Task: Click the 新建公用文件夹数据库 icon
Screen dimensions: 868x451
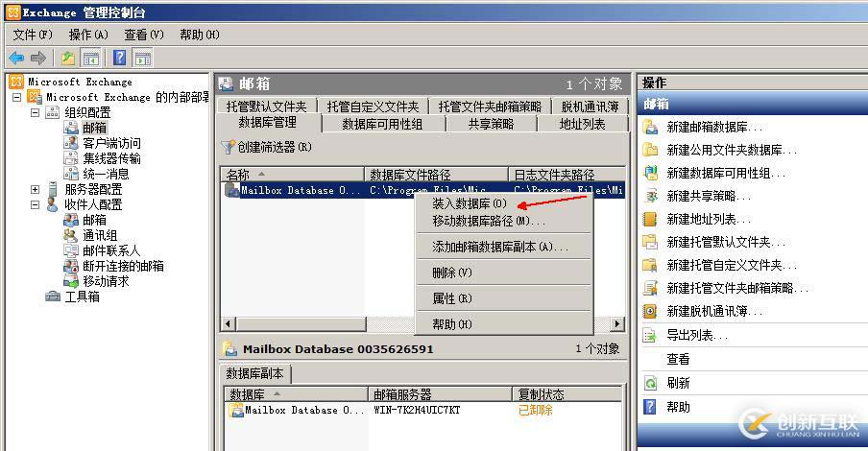Action: (x=650, y=150)
